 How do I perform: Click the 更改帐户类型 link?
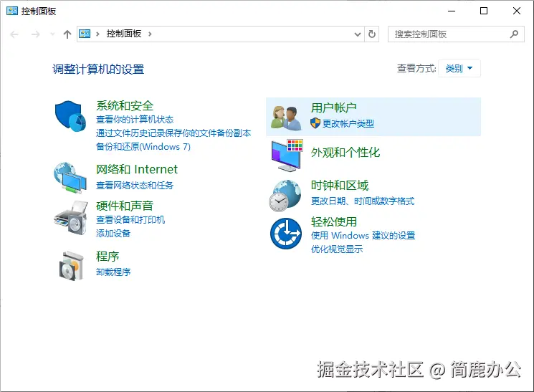tap(348, 124)
